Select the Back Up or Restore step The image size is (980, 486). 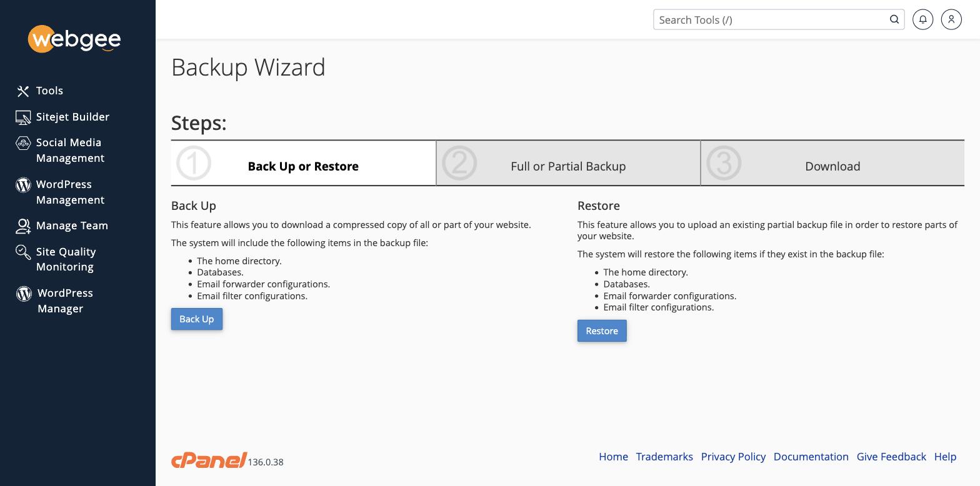(x=303, y=163)
